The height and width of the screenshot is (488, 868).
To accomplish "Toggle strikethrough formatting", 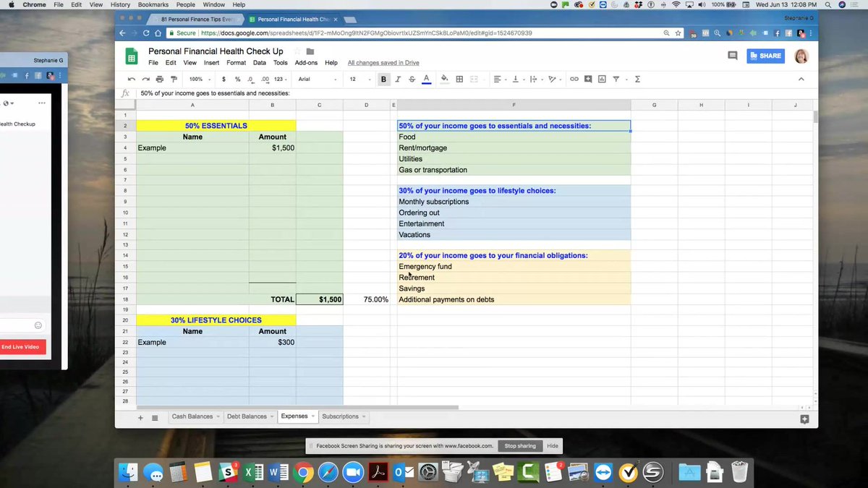I will pyautogui.click(x=412, y=79).
